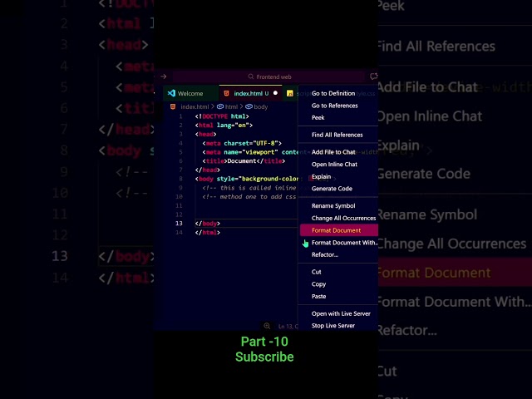The width and height of the screenshot is (532, 399).
Task: Click the html lang="en" line
Action: [224, 126]
